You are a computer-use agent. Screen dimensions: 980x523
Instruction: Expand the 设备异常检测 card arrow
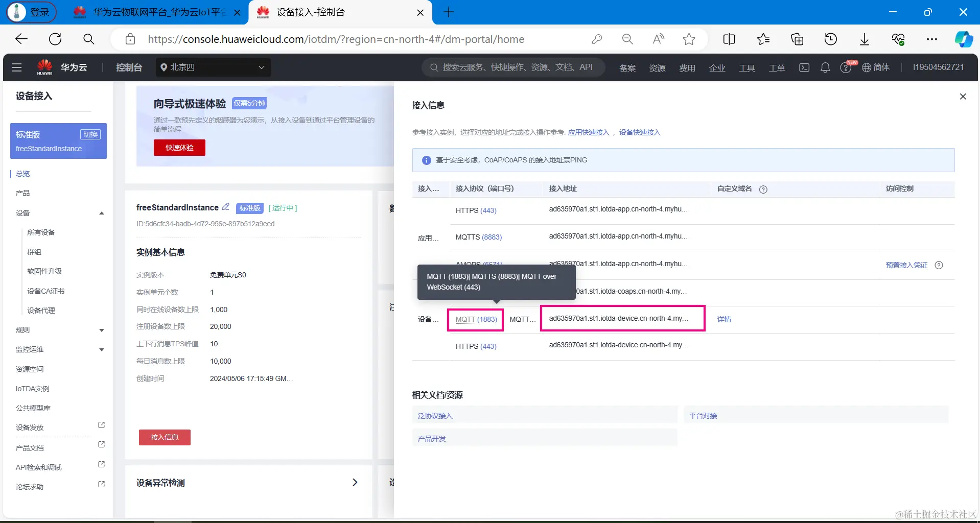click(355, 483)
